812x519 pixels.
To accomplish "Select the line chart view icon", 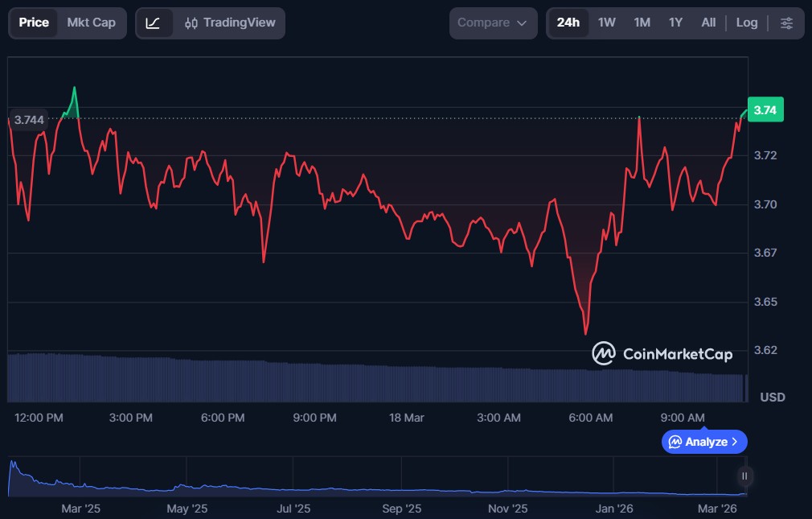I will pyautogui.click(x=154, y=23).
